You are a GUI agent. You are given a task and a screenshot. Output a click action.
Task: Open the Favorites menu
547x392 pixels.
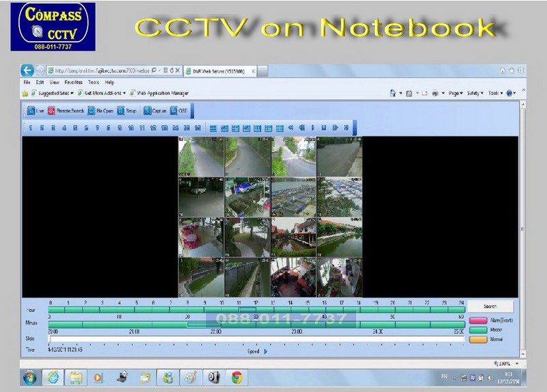pos(73,82)
